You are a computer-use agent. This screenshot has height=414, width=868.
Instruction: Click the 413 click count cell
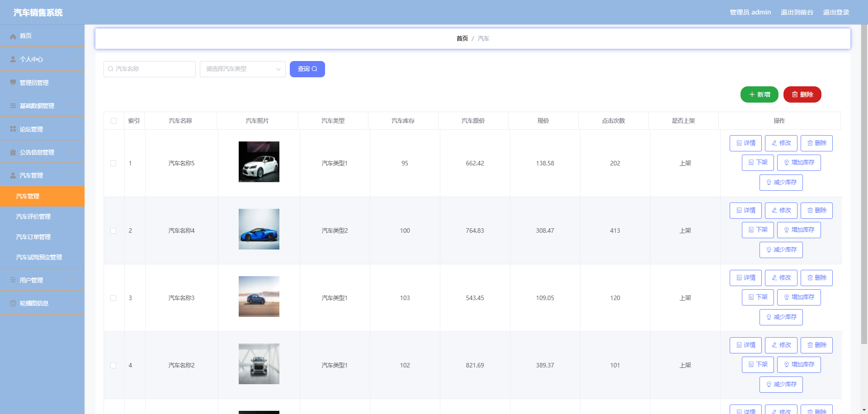point(615,231)
